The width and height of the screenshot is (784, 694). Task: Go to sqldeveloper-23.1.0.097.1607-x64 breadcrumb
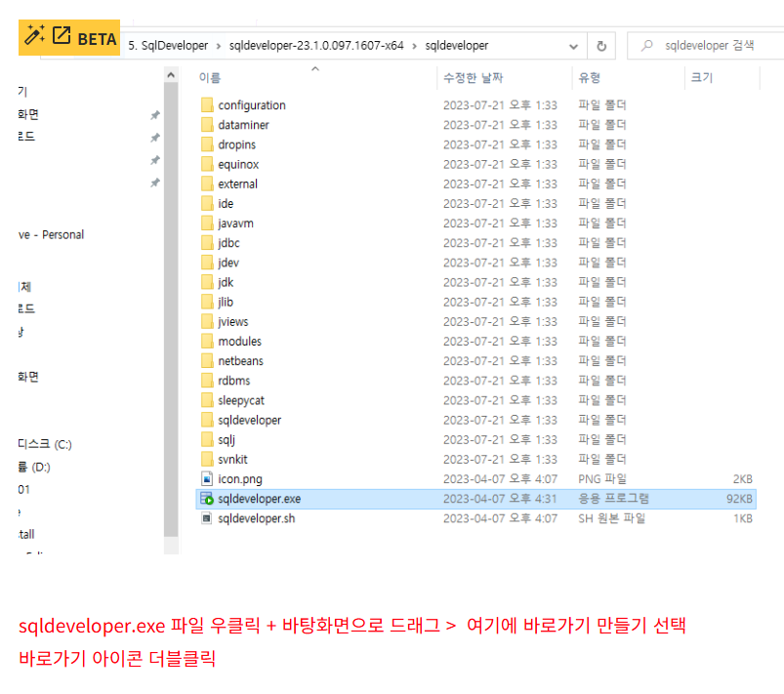coord(316,46)
